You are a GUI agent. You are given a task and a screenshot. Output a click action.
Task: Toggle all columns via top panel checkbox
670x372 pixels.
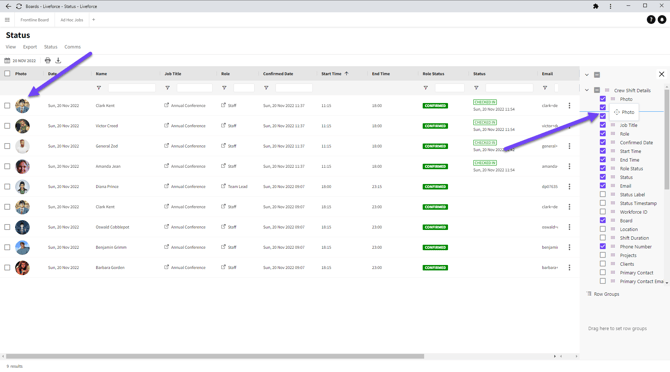tap(597, 75)
